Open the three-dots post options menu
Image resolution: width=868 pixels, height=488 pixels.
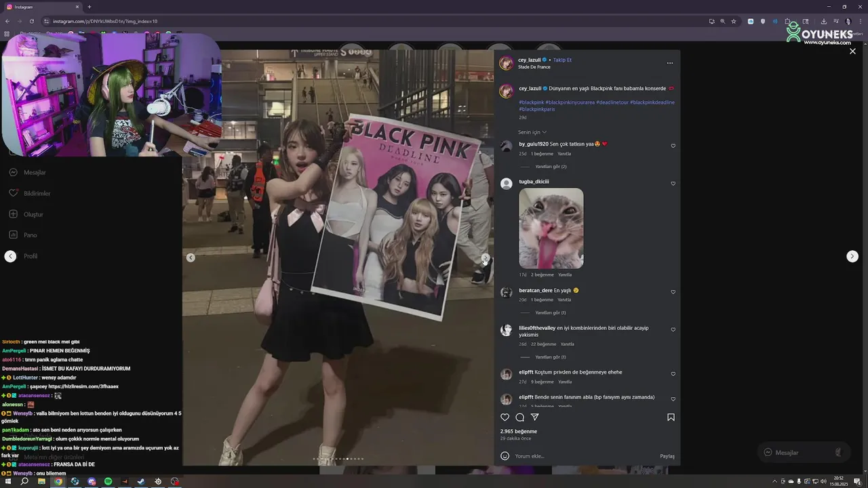[x=670, y=63]
